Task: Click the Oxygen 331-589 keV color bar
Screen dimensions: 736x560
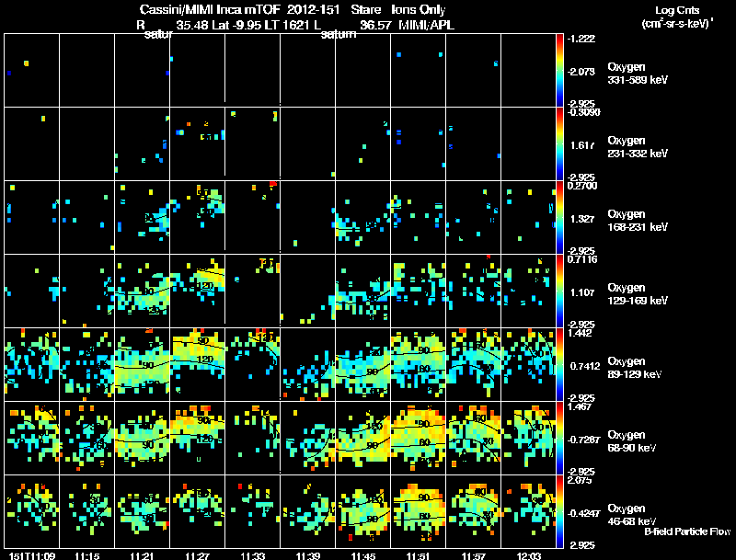Action: pos(559,71)
